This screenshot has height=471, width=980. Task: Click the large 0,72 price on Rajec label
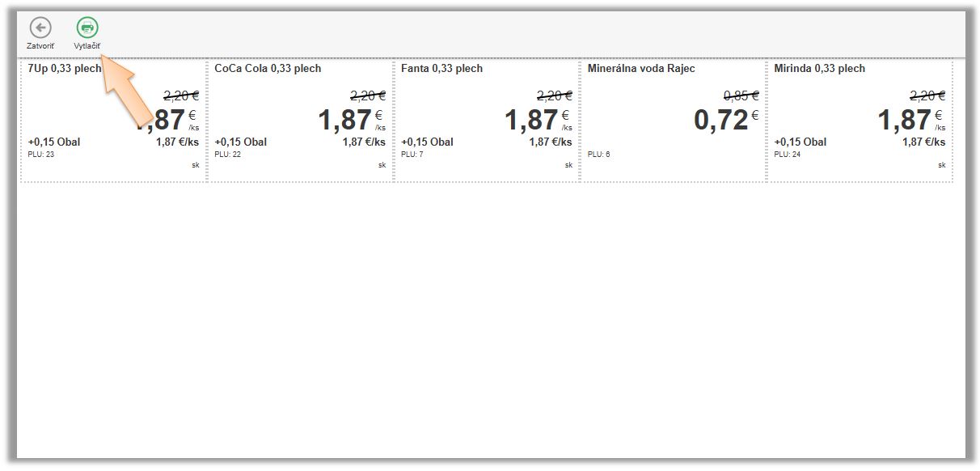[720, 121]
